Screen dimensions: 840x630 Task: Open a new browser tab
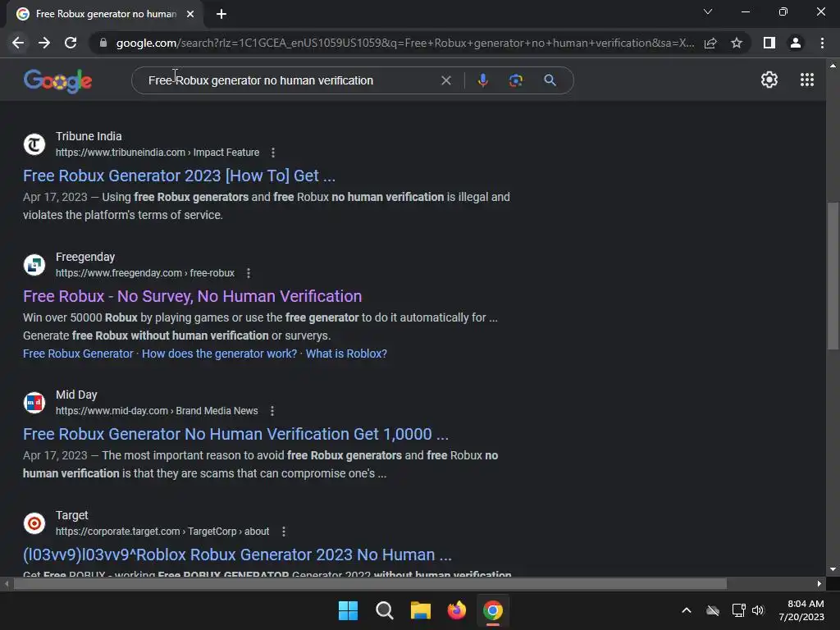221,14
